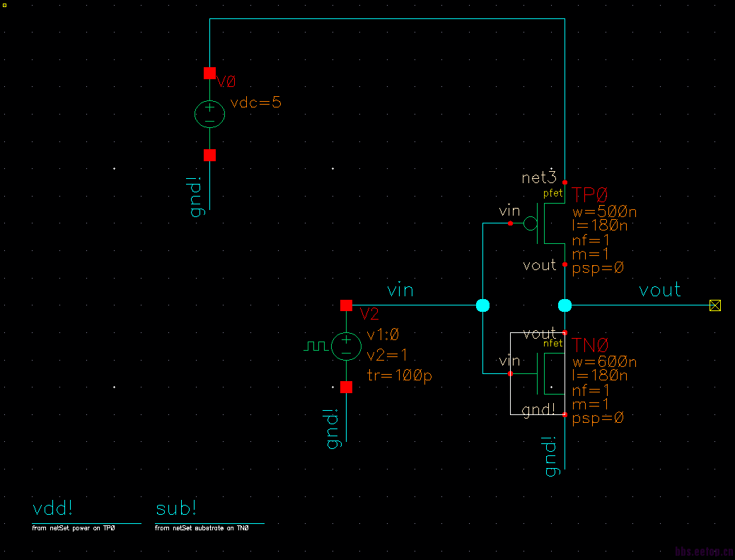Select the psp=0 parameter of TP0

598,268
